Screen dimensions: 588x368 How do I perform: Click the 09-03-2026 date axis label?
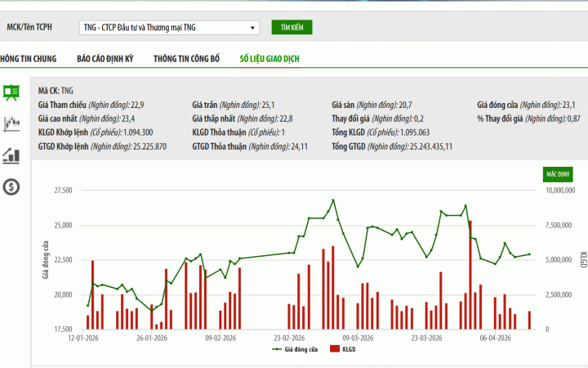[358, 338]
